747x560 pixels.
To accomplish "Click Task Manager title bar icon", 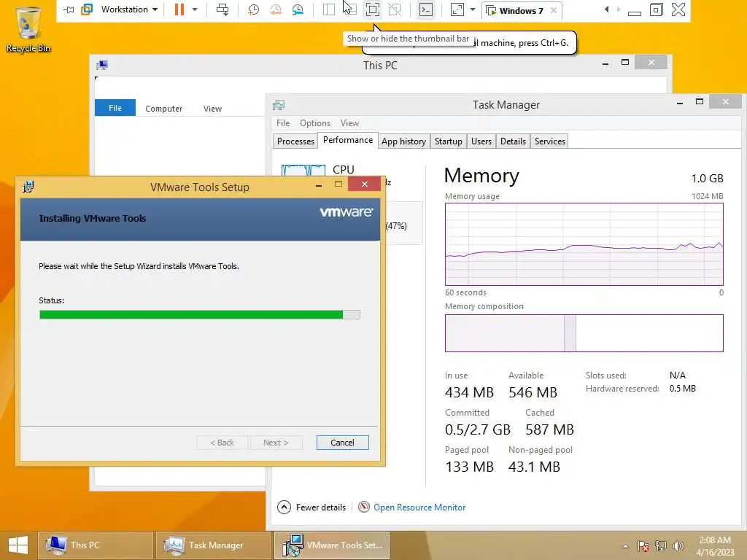I will (279, 105).
